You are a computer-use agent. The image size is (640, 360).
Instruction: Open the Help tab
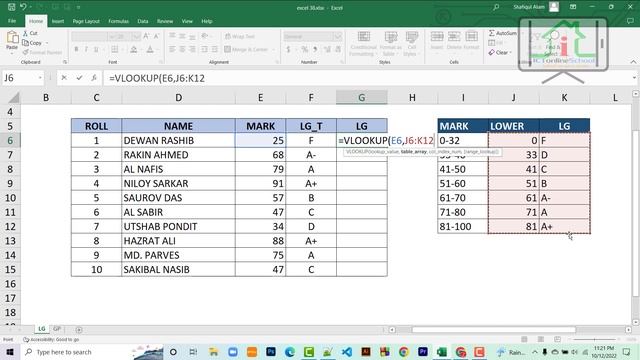point(207,21)
